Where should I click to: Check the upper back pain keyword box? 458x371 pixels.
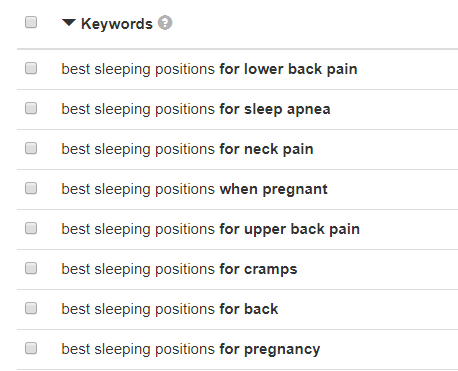coord(31,228)
